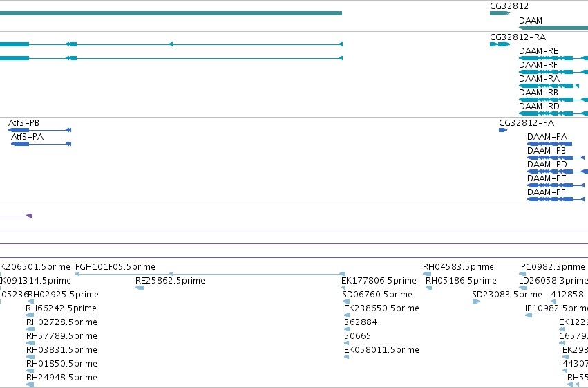The image size is (588, 388).
Task: Click the EK058011.5prime EST marker
Action: pyautogui.click(x=346, y=357)
